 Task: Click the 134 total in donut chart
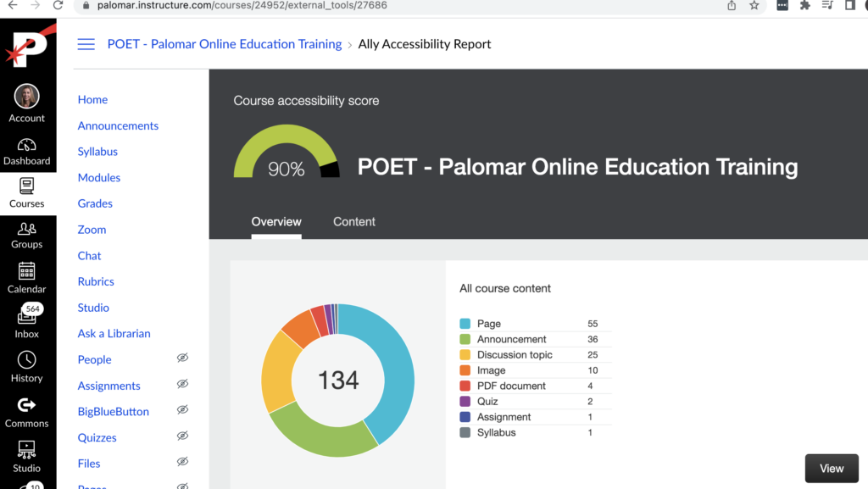point(338,380)
